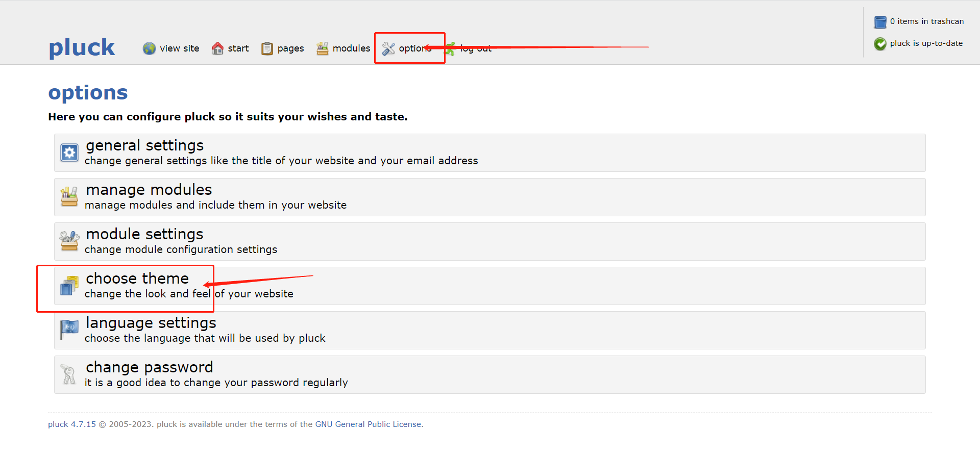Open the 0 items in trashcan link
Viewport: 980px width, 455px height.
[927, 21]
